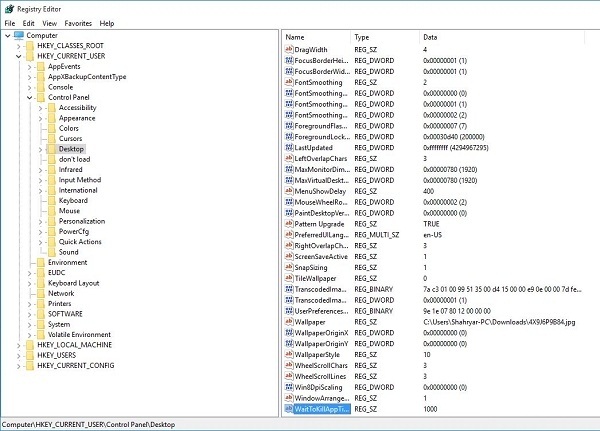Select the Personalization key in the tree
The image size is (600, 431).
point(82,221)
